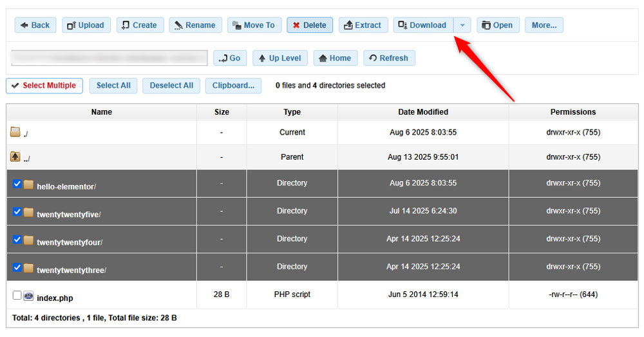The image size is (644, 337).
Task: Go to the Home directory
Action: coord(335,58)
